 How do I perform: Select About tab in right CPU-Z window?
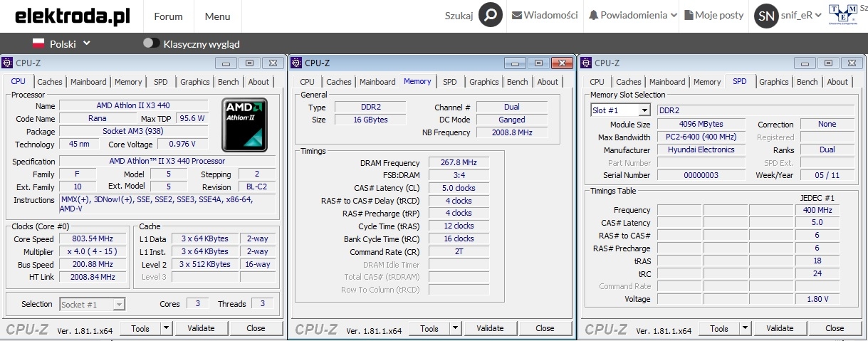[837, 82]
